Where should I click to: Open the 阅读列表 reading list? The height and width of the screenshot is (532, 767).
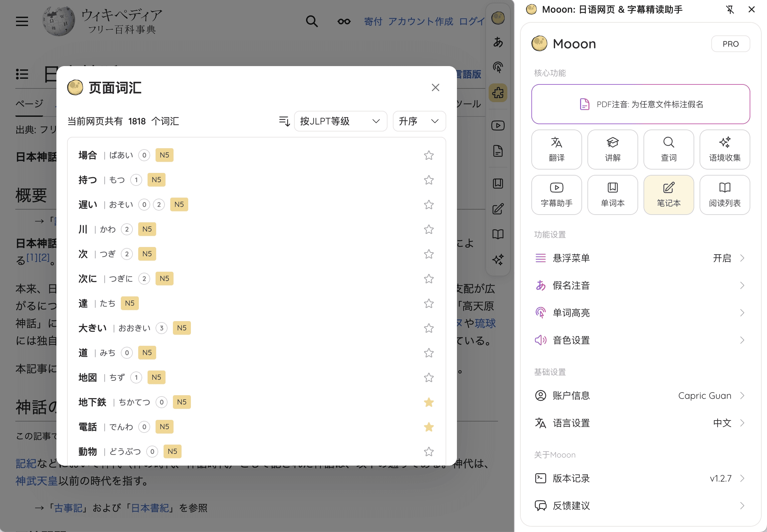pos(725,195)
